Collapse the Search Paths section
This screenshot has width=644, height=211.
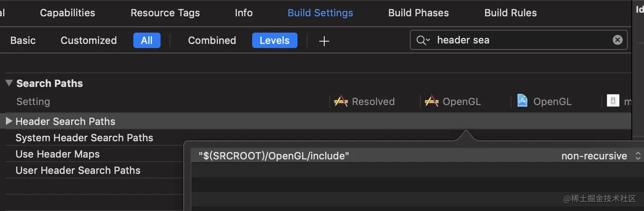(x=9, y=83)
